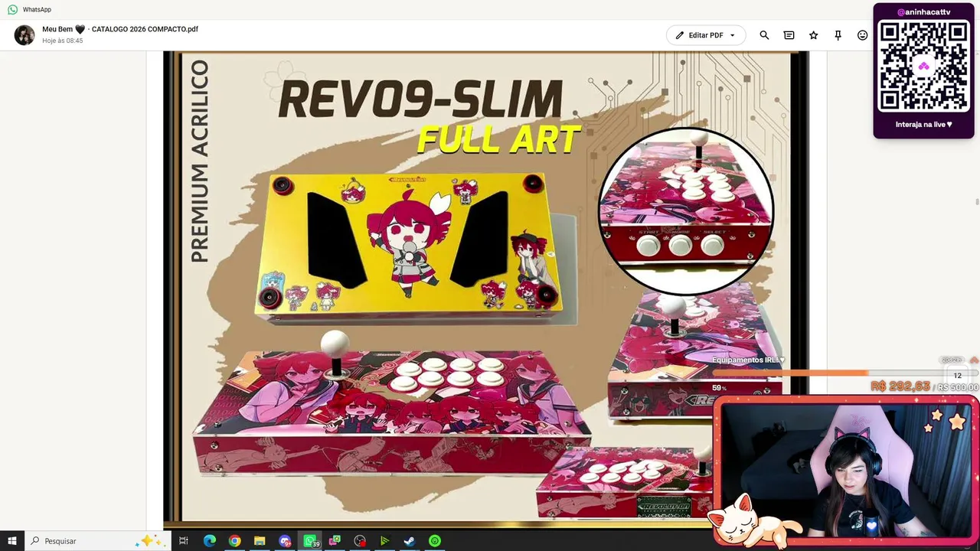This screenshot has width=980, height=551.
Task: Click the 'Interaja na live' overlay text
Action: [x=923, y=124]
